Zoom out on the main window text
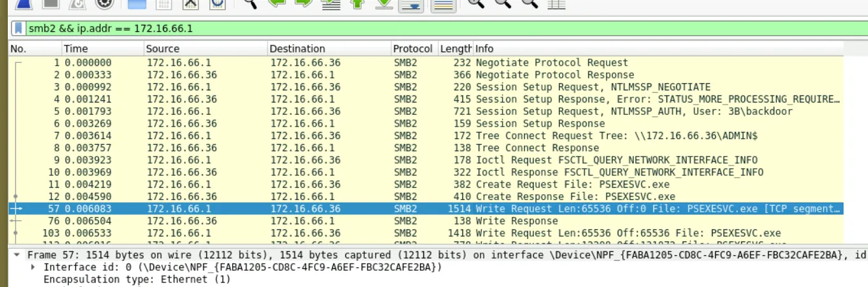The height and width of the screenshot is (287, 868). point(503,3)
